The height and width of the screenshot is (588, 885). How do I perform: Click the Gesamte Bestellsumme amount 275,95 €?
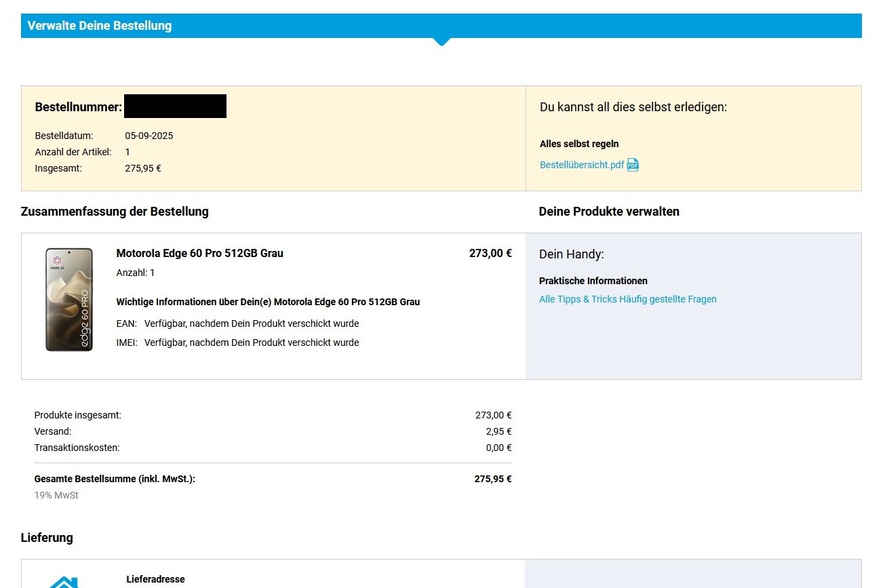pyautogui.click(x=493, y=479)
